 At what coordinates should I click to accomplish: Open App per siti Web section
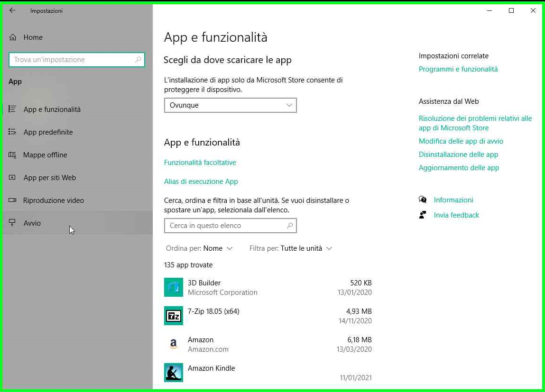click(77, 177)
